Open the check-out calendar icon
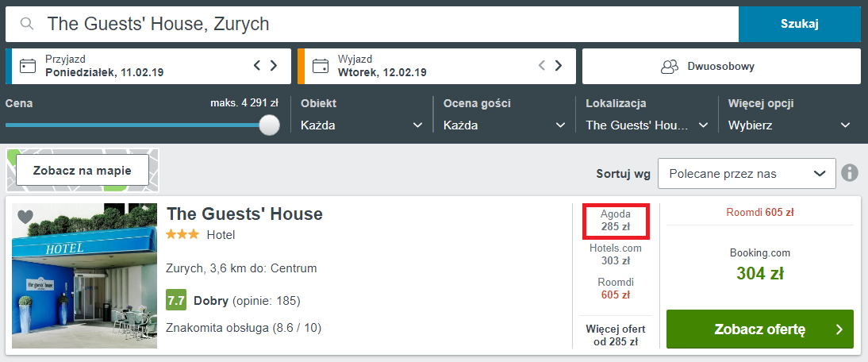Image resolution: width=868 pixels, height=362 pixels. 321,66
